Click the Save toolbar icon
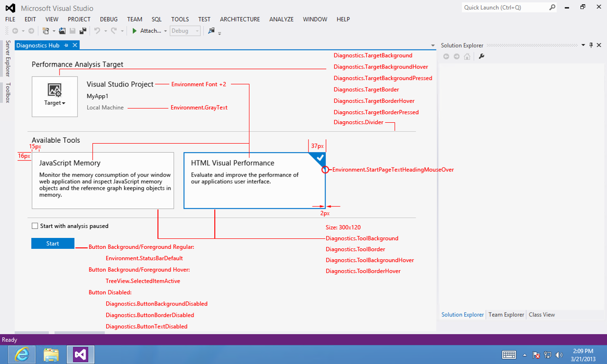 tap(73, 31)
